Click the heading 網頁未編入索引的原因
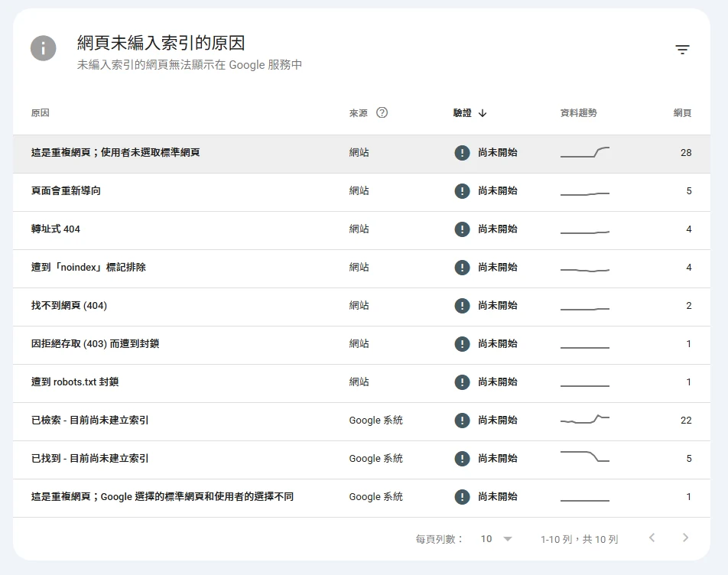The image size is (728, 575). coord(161,43)
